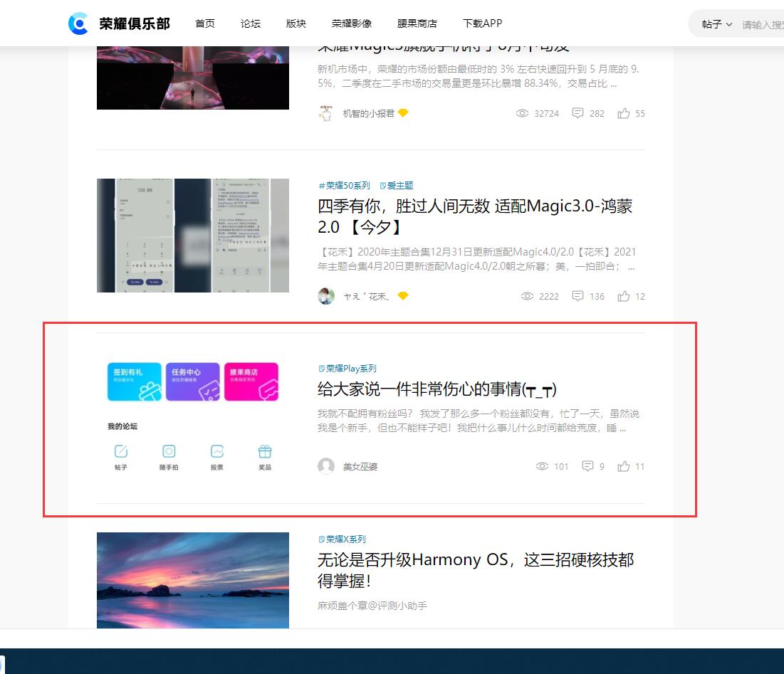This screenshot has width=784, height=674.
Task: Go to 论坛 in navigation bar
Action: 251,23
